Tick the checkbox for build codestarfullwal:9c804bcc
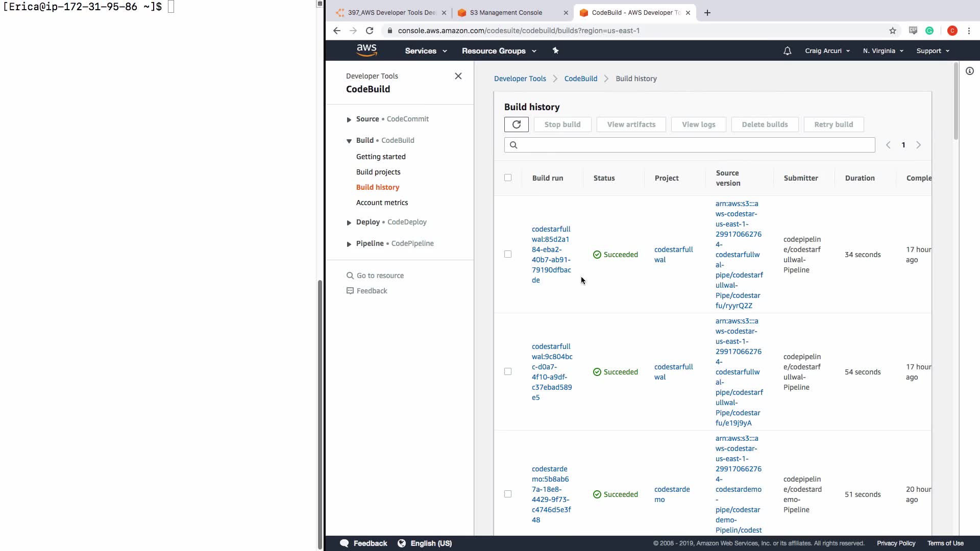This screenshot has height=551, width=980. (507, 371)
